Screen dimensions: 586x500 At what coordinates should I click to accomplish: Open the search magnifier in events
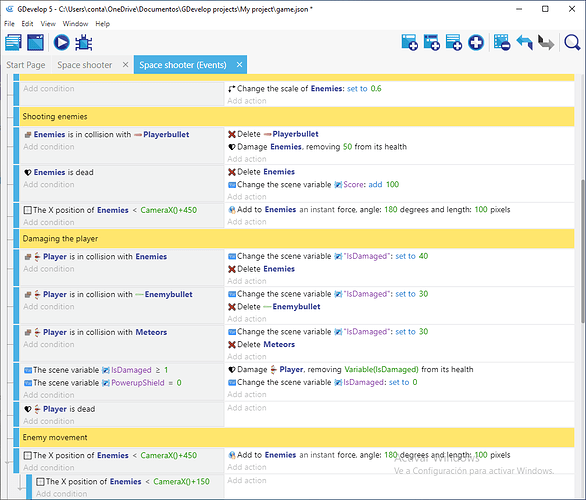click(572, 42)
